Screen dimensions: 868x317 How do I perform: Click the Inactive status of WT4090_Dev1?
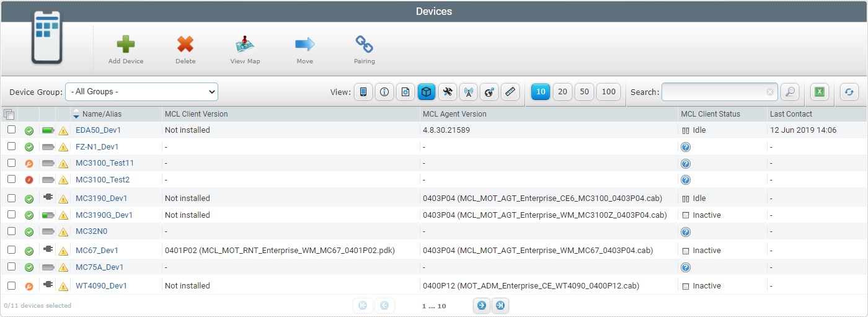point(701,286)
